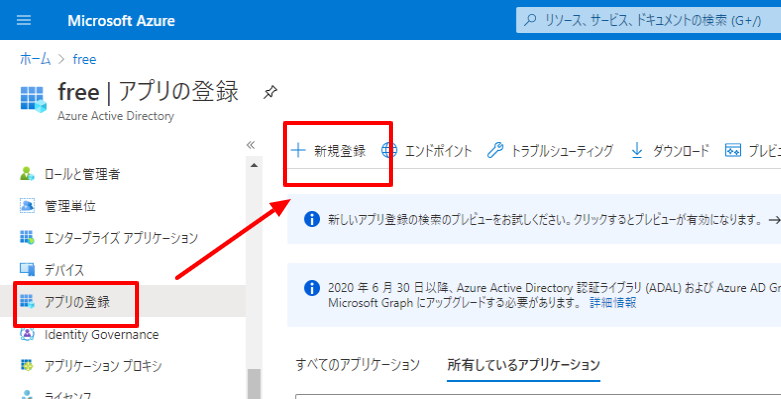
Task: Click sidebar scroll up arrow
Action: 254,165
